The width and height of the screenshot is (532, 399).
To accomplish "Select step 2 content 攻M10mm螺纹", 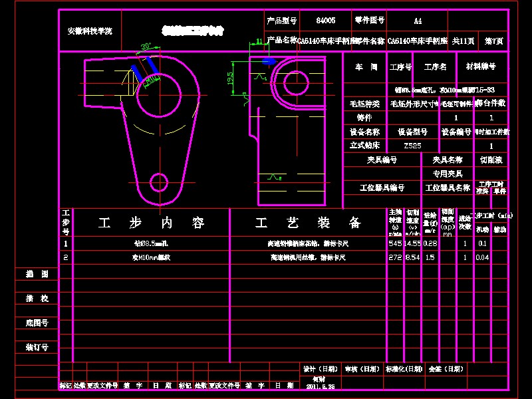I will (152, 257).
